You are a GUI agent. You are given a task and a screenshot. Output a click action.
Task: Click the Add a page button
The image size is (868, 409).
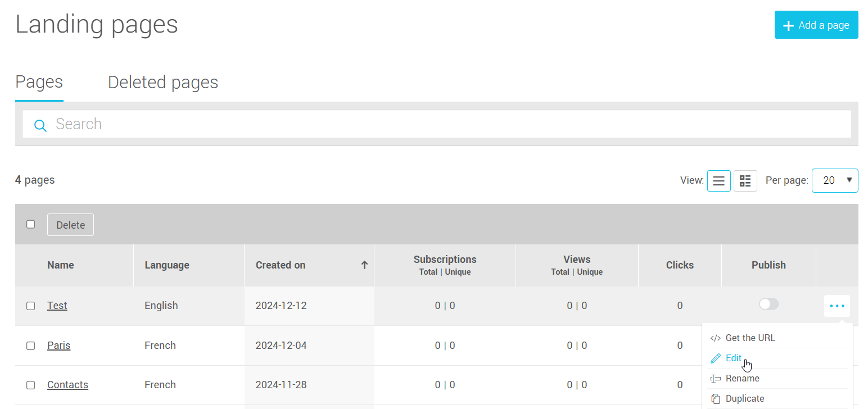click(x=816, y=25)
